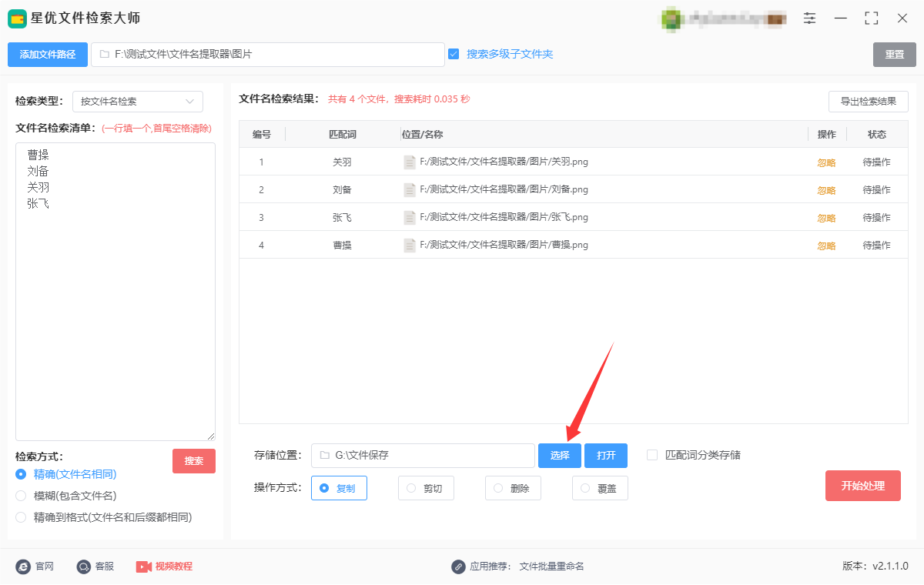Click 忽略 link in 刘备 row
This screenshot has width=924, height=585.
pyautogui.click(x=826, y=191)
